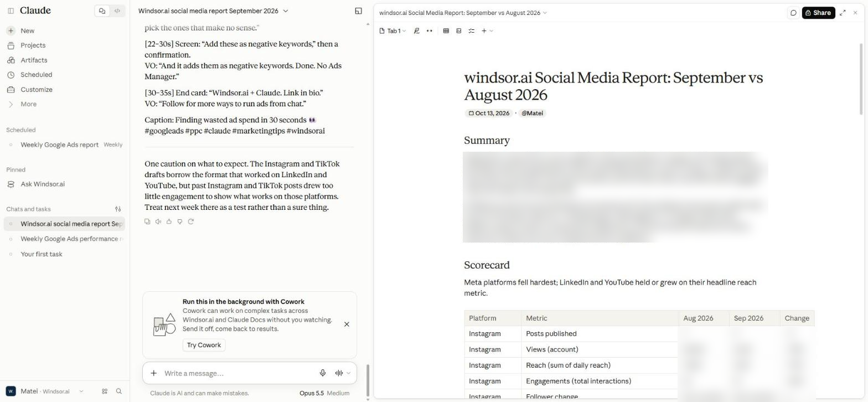Switch to code mode toggle
The height and width of the screenshot is (402, 868).
[x=117, y=11]
